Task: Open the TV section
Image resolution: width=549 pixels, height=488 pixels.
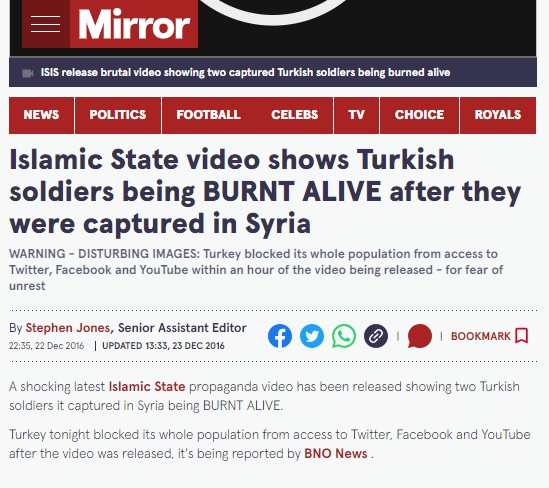Action: (356, 115)
